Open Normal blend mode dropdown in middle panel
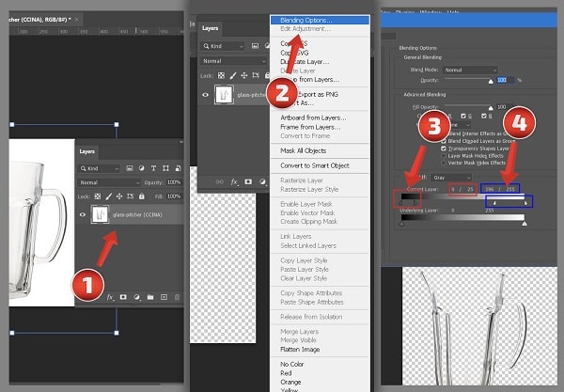 pos(233,61)
